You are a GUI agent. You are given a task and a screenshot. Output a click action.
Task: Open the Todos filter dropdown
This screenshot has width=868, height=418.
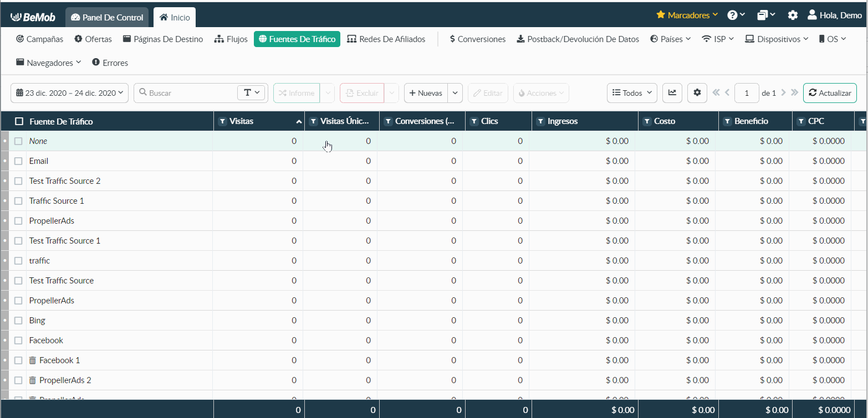click(632, 93)
